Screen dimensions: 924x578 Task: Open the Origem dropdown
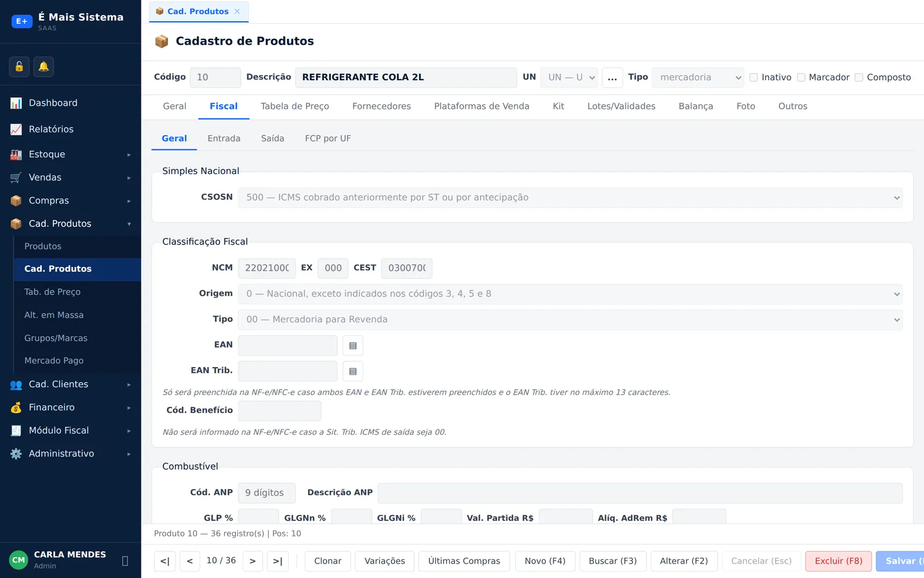click(x=570, y=294)
